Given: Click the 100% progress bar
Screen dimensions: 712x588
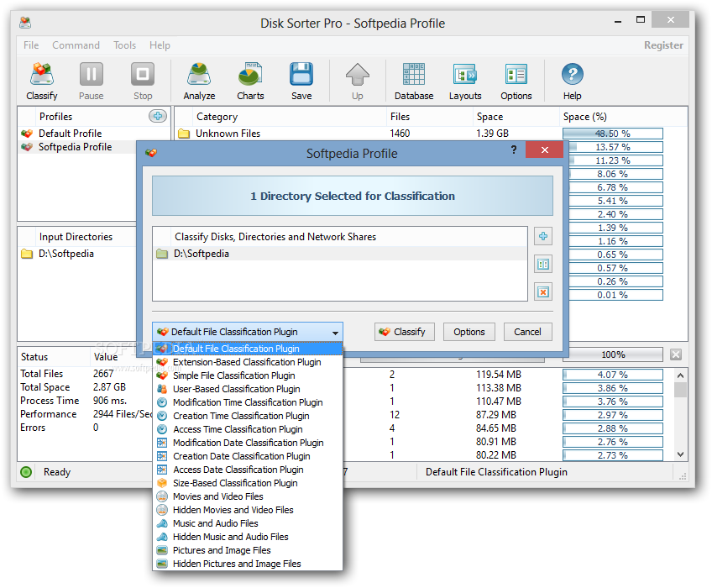Looking at the screenshot, I should point(613,354).
